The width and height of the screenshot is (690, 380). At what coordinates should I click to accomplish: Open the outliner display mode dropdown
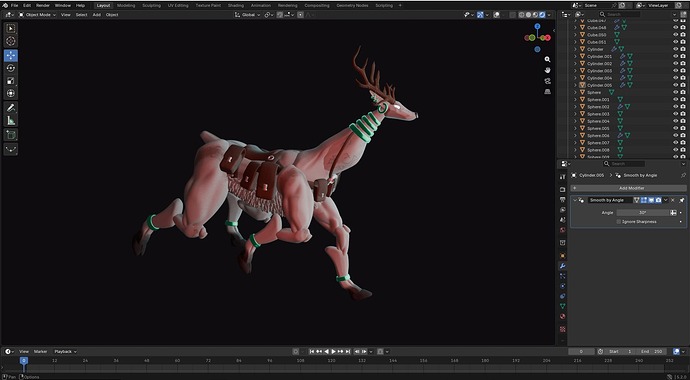pyautogui.click(x=579, y=15)
